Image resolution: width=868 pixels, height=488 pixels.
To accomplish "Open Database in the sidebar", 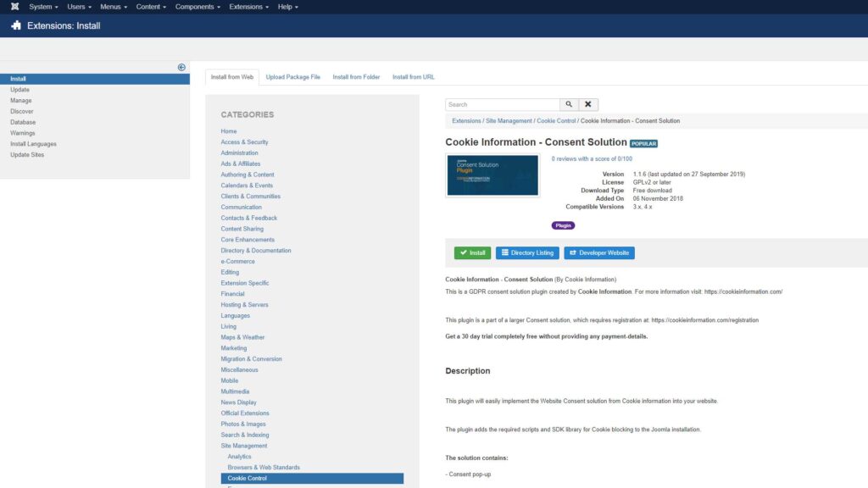I will (23, 122).
